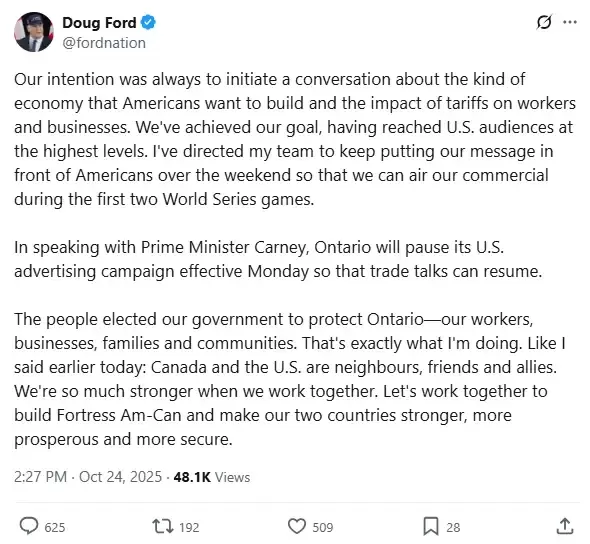Open the three-dot more options menu
Viewport: 590px width, 544px height.
(570, 22)
